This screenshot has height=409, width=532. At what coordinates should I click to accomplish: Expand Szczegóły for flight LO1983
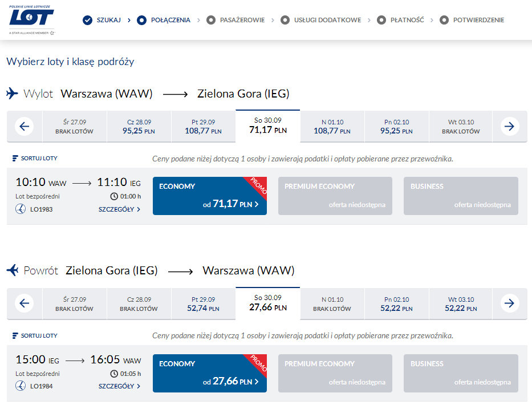click(x=119, y=209)
